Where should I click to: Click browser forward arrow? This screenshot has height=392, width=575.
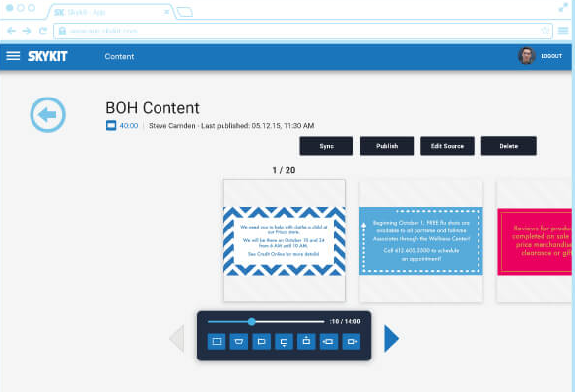[27, 31]
